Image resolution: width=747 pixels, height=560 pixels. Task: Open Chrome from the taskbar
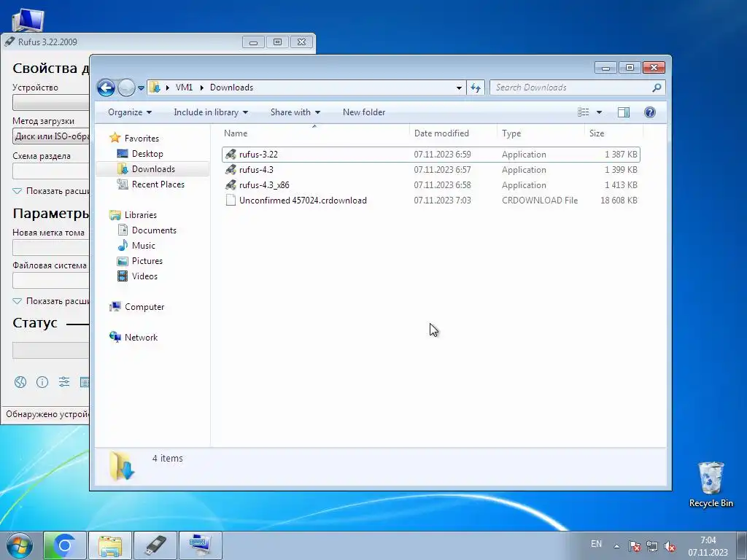pos(65,545)
